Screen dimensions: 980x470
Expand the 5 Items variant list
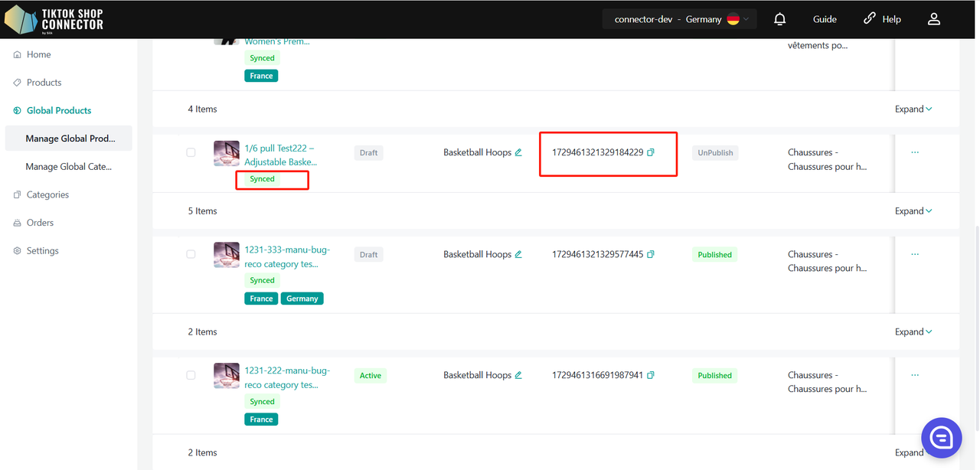point(913,211)
